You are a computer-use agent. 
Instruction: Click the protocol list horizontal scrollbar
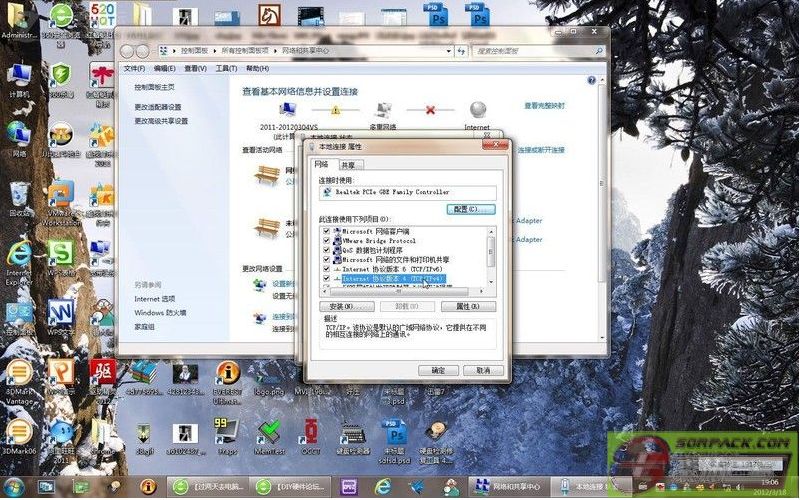tap(400, 289)
